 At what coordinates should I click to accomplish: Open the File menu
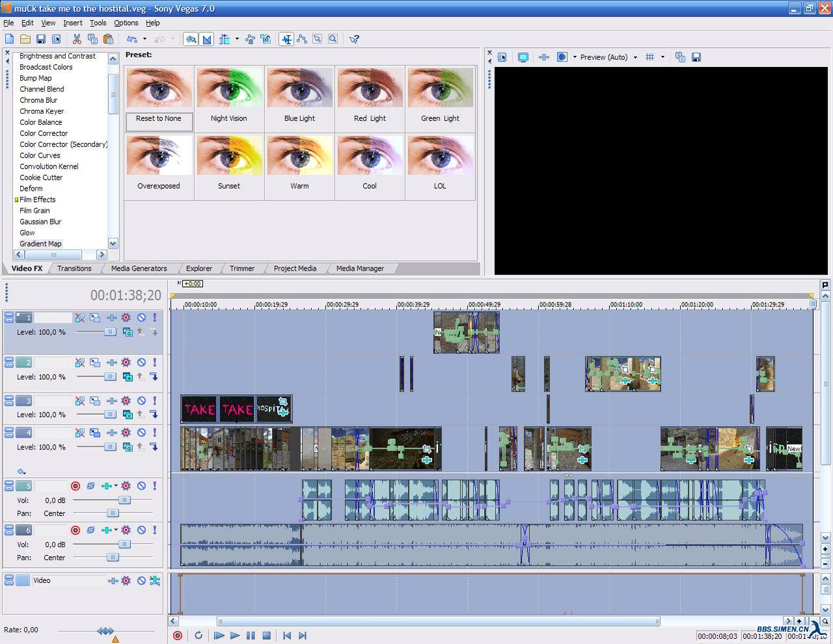(x=8, y=23)
